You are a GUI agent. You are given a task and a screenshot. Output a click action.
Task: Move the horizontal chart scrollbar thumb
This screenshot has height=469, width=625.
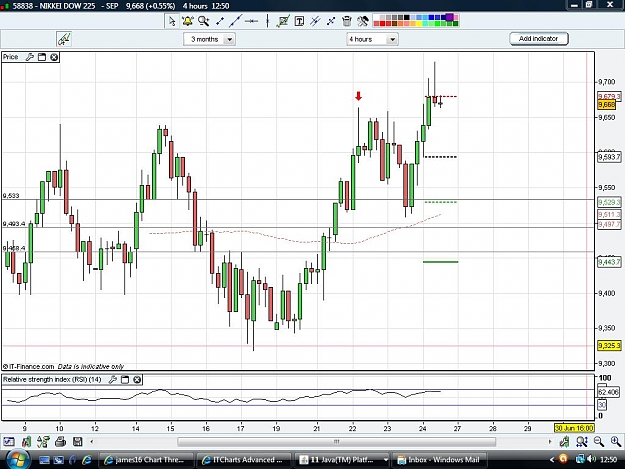pyautogui.click(x=336, y=442)
